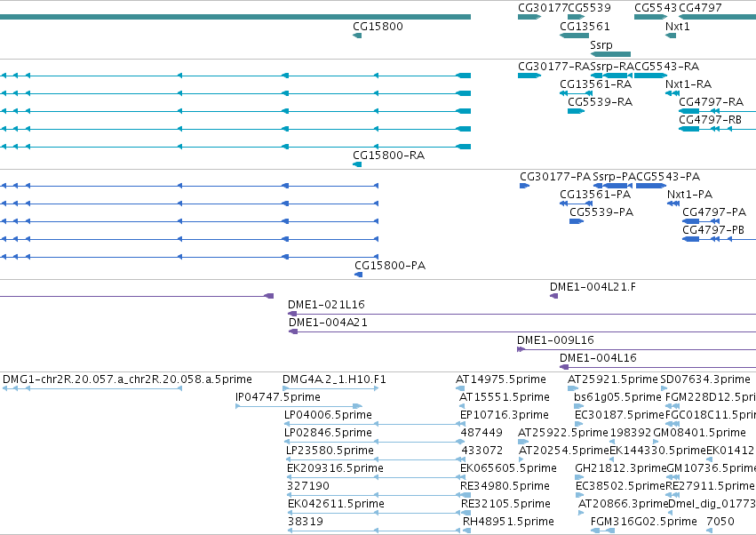Select the LP23580.5prime EST label
The image size is (756, 535).
(330, 451)
